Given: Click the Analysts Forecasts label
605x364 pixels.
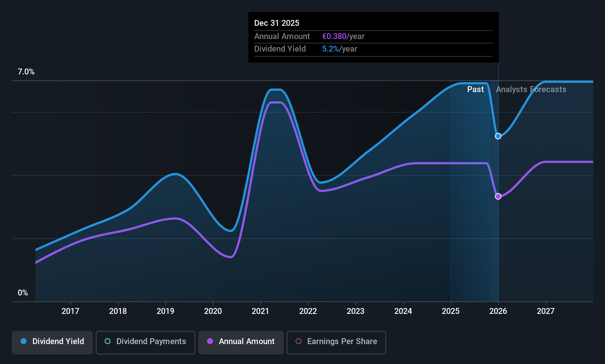Looking at the screenshot, I should coord(531,89).
